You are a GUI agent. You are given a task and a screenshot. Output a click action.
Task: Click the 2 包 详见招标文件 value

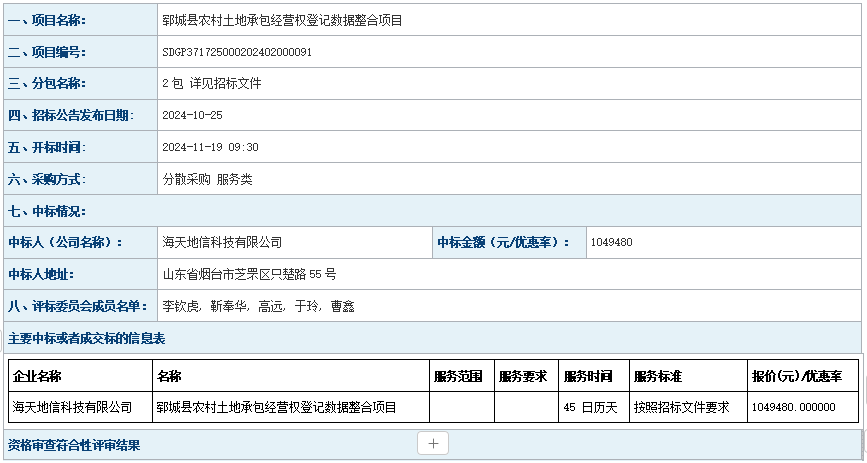(212, 84)
